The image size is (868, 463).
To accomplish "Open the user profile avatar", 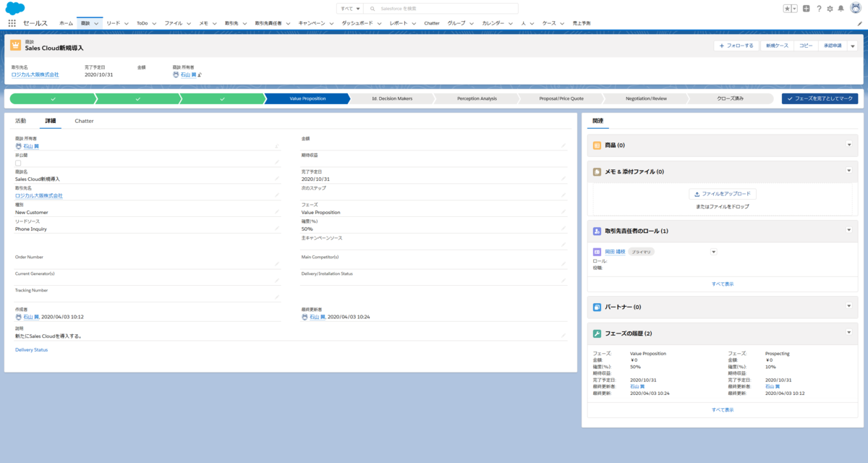I will coord(854,8).
